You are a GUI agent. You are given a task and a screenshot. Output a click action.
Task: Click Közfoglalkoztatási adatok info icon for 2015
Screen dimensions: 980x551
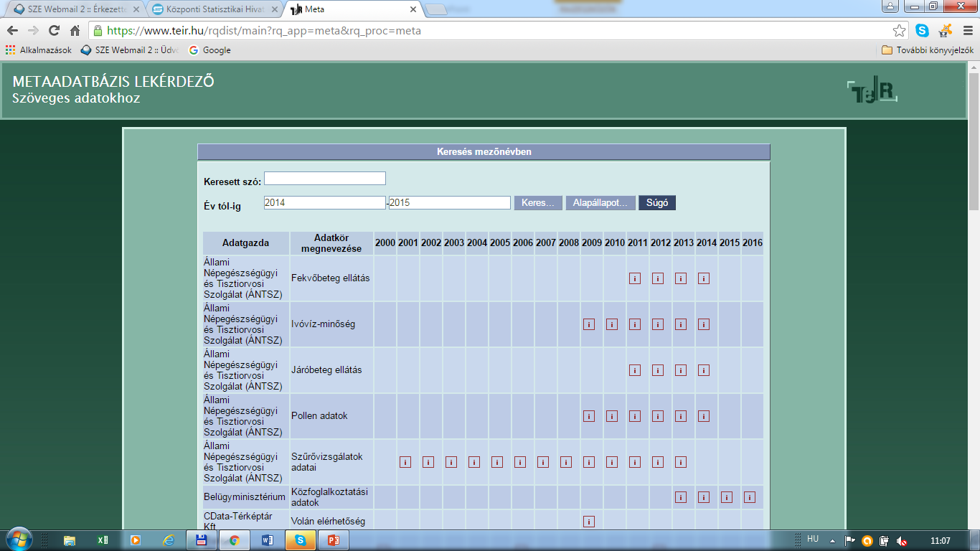pos(727,497)
